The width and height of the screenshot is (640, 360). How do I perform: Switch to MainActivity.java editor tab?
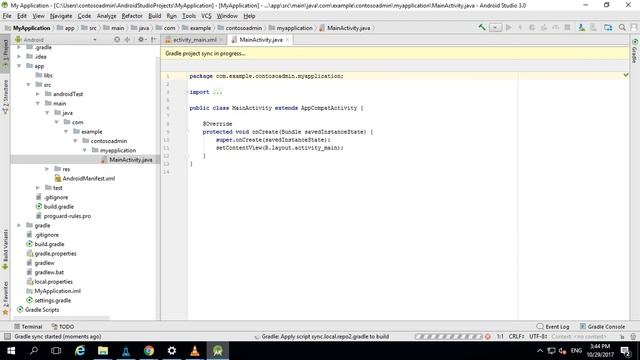point(260,40)
